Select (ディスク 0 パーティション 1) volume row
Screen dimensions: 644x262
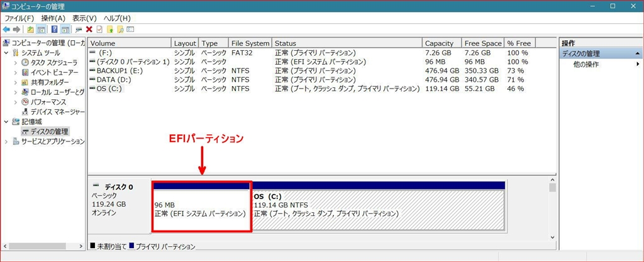[x=312, y=62]
